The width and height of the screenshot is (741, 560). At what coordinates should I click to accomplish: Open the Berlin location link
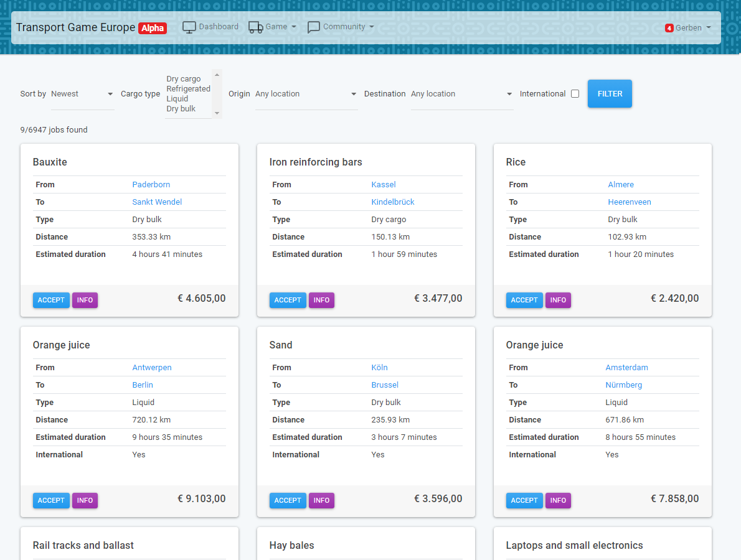pos(143,385)
